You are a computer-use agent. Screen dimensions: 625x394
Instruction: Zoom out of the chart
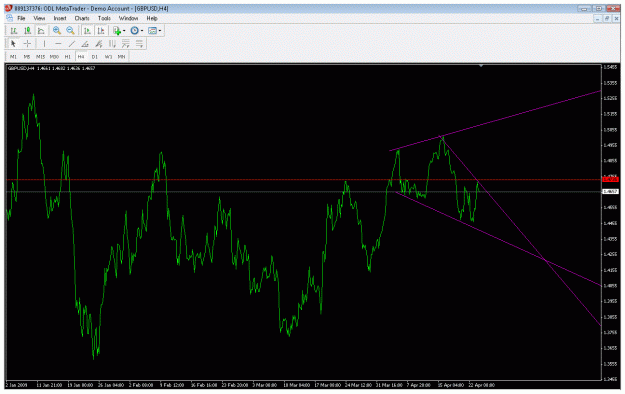[x=70, y=31]
